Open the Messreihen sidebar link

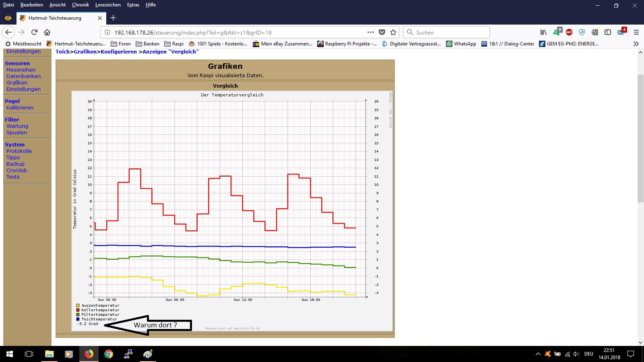click(x=21, y=70)
